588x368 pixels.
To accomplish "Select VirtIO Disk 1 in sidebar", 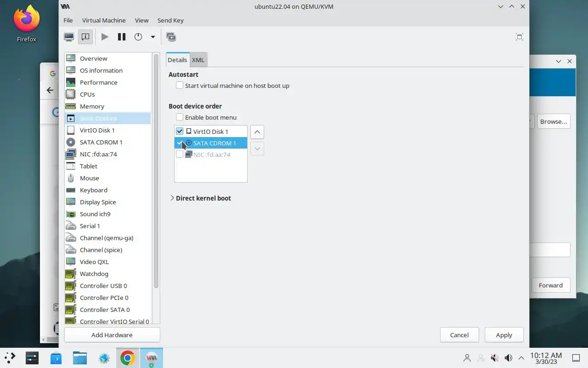I will pos(107,130).
